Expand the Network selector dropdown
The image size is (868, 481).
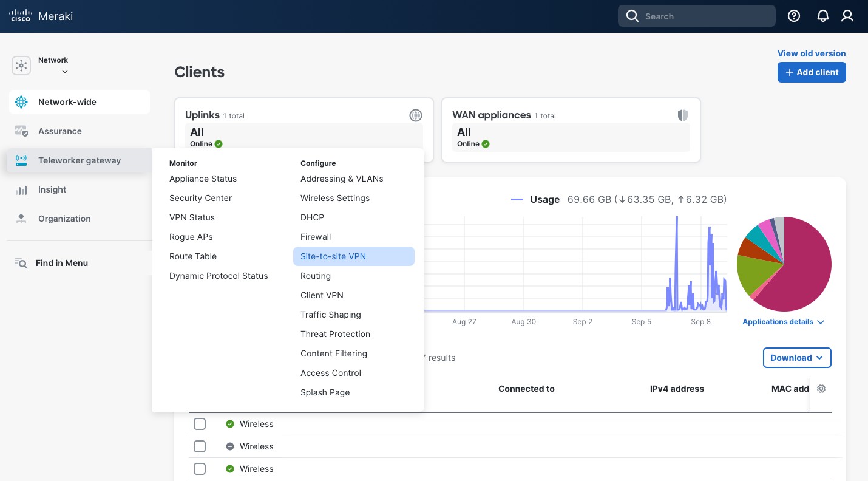(x=64, y=72)
